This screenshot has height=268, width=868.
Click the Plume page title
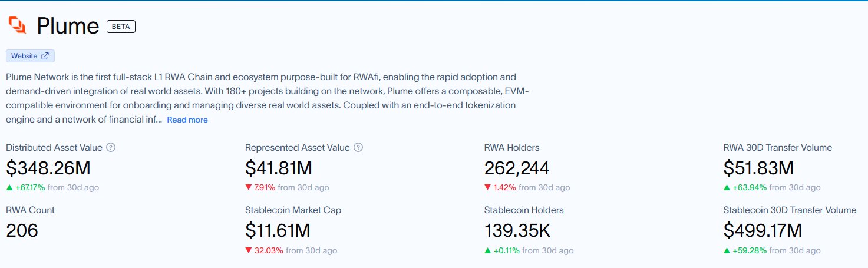[68, 26]
